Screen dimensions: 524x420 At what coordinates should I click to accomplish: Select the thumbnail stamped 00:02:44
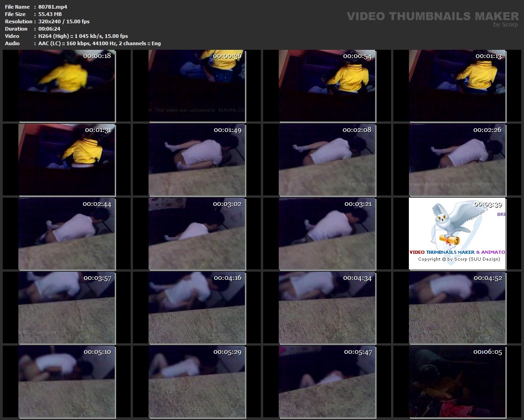(x=67, y=234)
